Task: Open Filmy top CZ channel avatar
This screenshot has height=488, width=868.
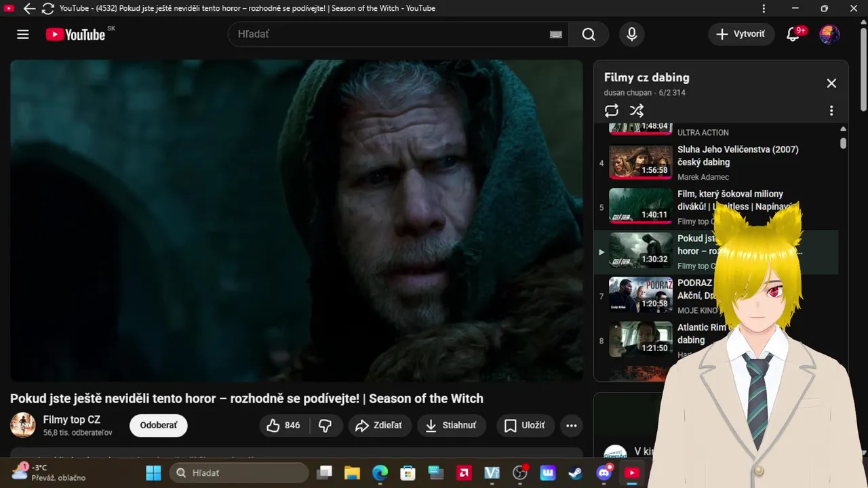Action: click(x=23, y=425)
